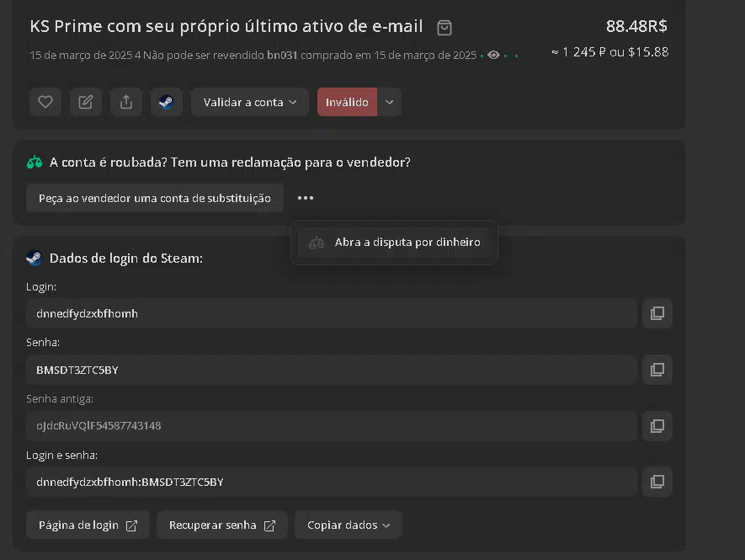Toggle the eye views icon
The image size is (745, 560).
(x=493, y=55)
